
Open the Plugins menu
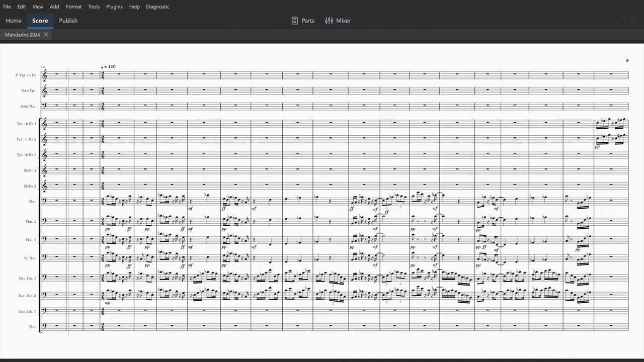(x=114, y=7)
